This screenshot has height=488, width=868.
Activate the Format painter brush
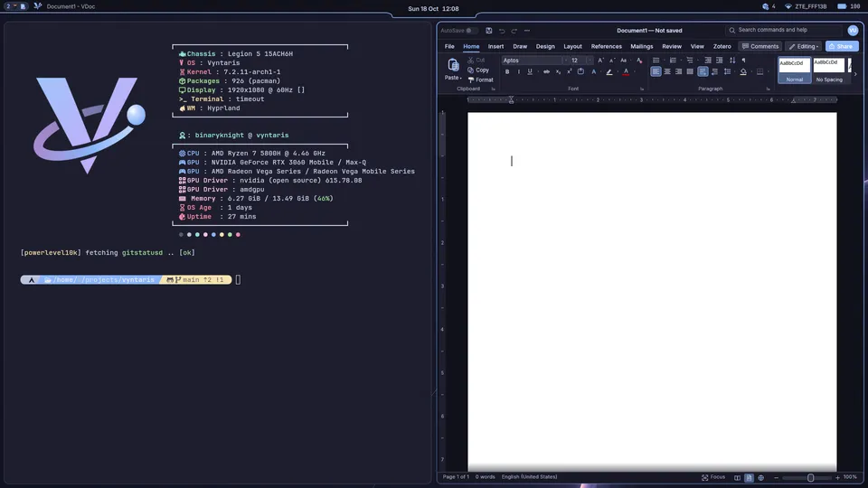(x=480, y=80)
